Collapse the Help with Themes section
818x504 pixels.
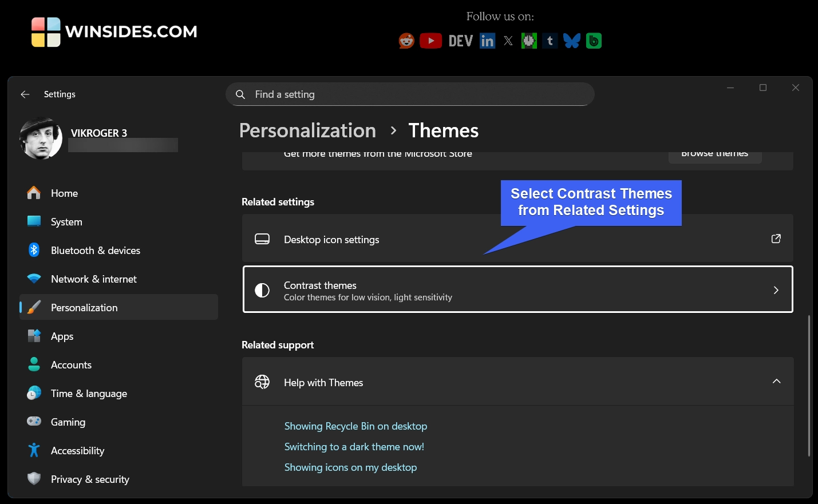(x=777, y=381)
